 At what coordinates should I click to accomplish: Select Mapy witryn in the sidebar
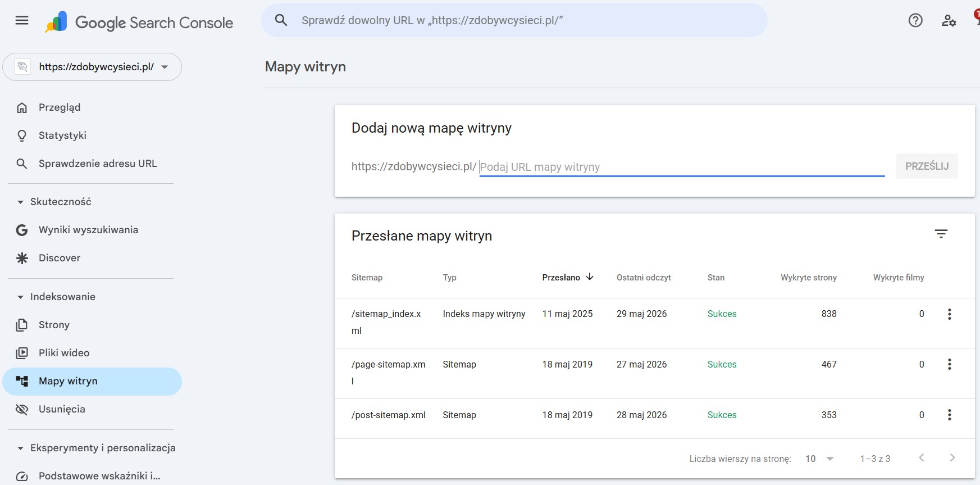point(92,381)
